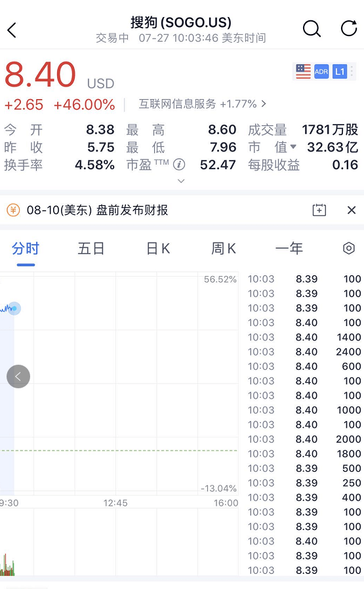This screenshot has width=364, height=589.
Task: Collapse panel with gray circle arrow
Action: pyautogui.click(x=18, y=376)
